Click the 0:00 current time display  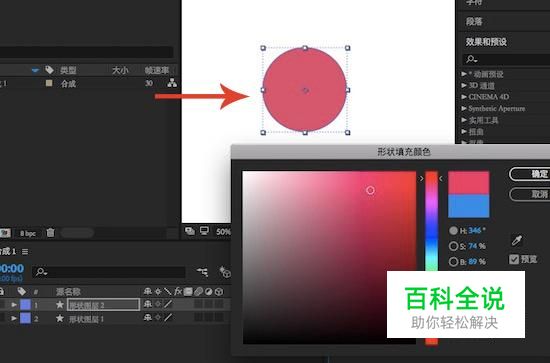coord(12,268)
